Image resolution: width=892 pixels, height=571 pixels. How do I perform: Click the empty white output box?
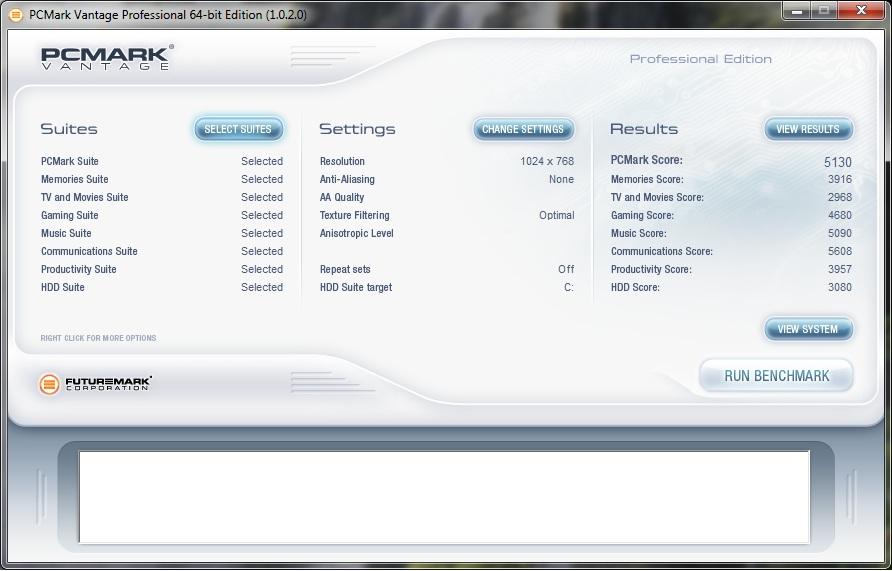(x=444, y=497)
